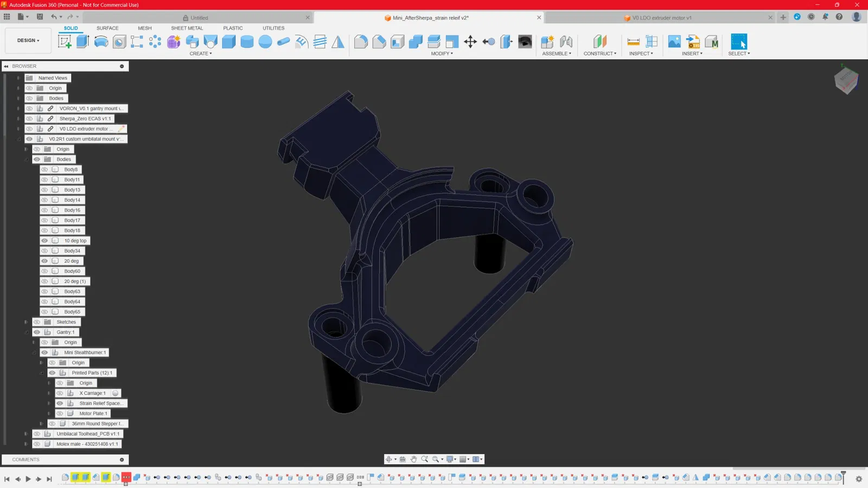Screen dimensions: 868x488
Task: Open the Measure tool
Action: 633,42
